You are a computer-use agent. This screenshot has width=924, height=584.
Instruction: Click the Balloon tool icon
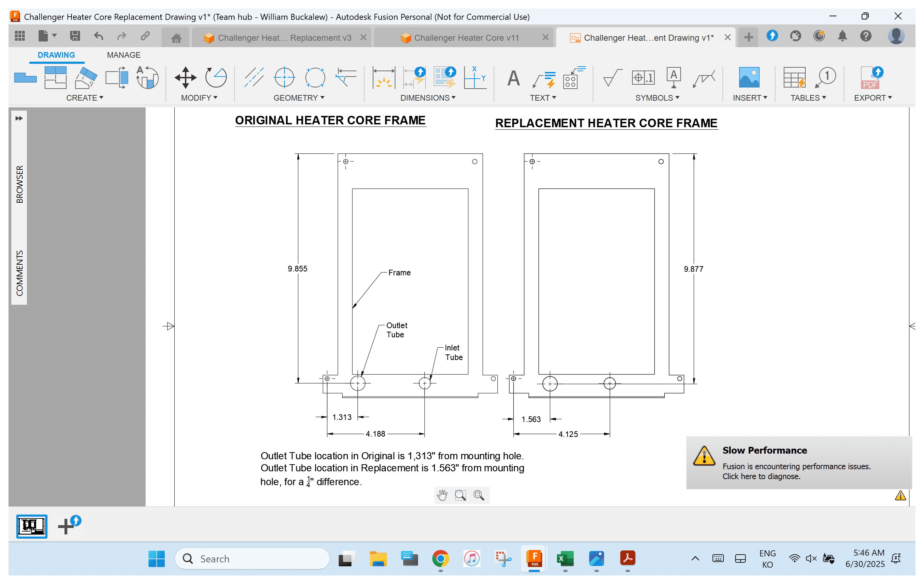826,78
